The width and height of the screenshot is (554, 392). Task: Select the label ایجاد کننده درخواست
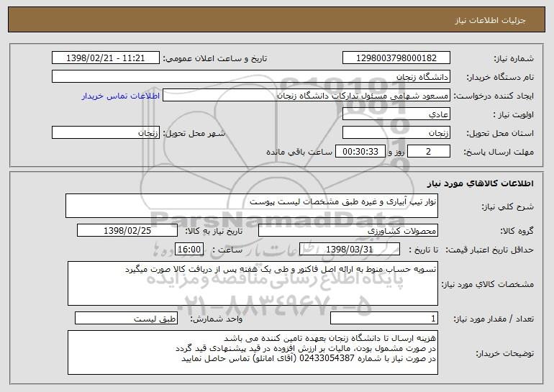494,96
